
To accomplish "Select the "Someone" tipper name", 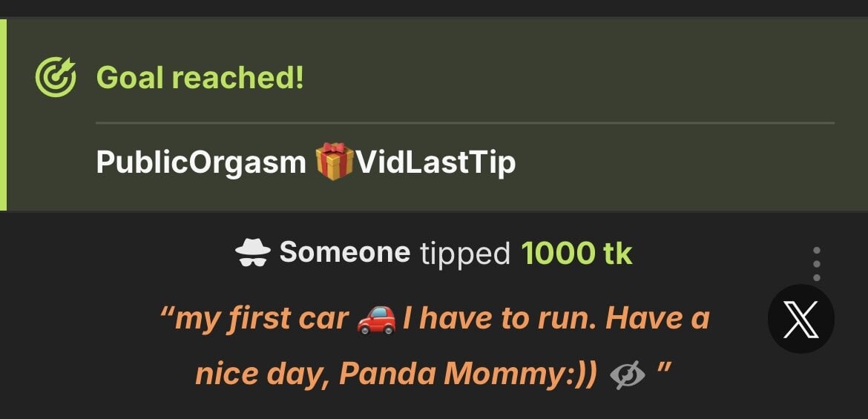I will coord(344,253).
